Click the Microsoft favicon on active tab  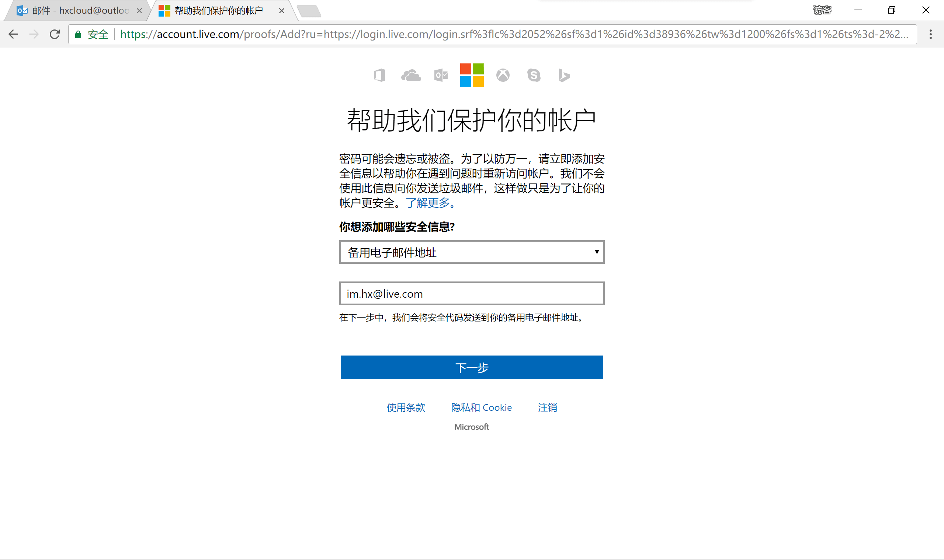pos(164,11)
